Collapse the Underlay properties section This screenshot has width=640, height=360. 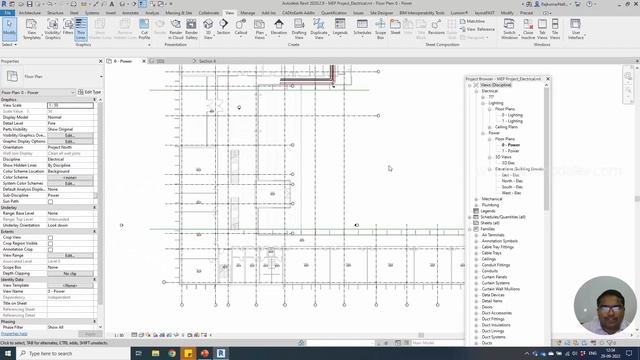pyautogui.click(x=95, y=207)
